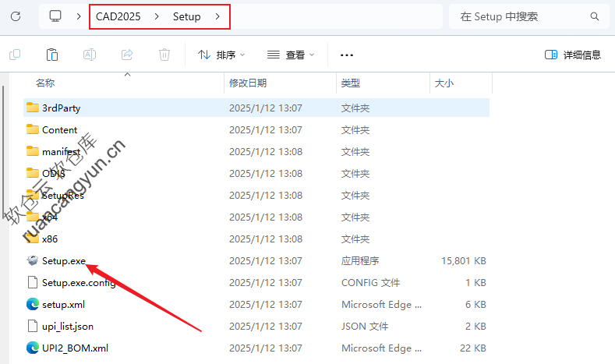Toggle the 详细信息 details pane button
This screenshot has height=364, width=615.
click(x=573, y=55)
